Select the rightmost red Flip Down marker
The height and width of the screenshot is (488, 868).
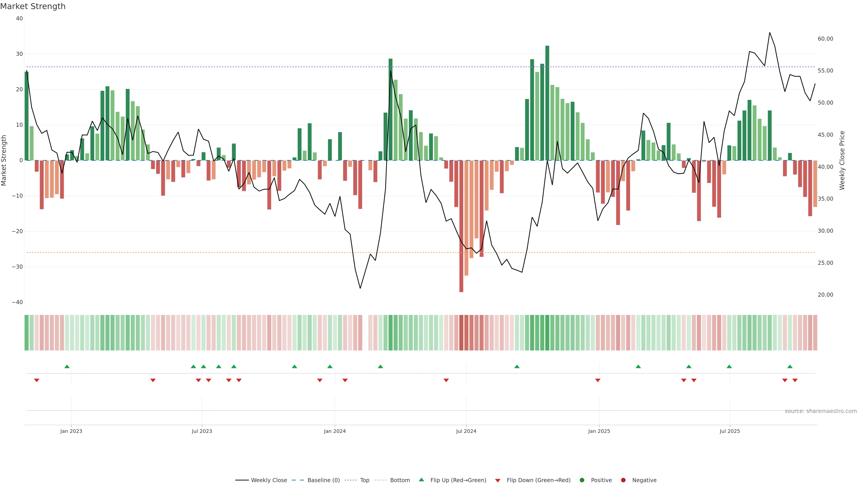point(795,380)
